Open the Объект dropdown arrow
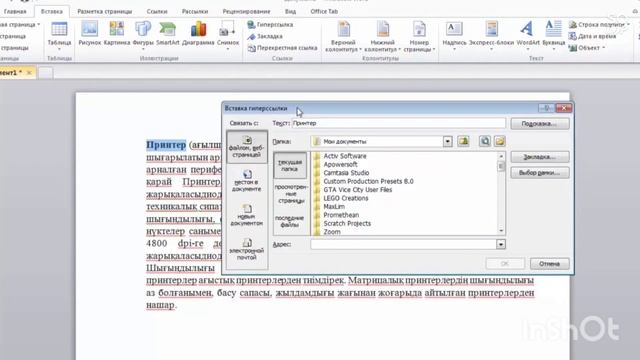 coord(603,48)
